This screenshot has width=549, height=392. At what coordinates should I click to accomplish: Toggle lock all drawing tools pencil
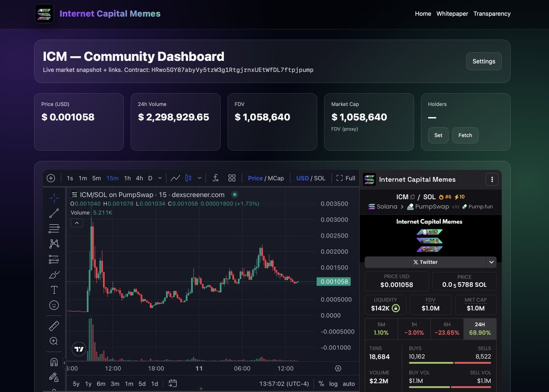coord(54,377)
